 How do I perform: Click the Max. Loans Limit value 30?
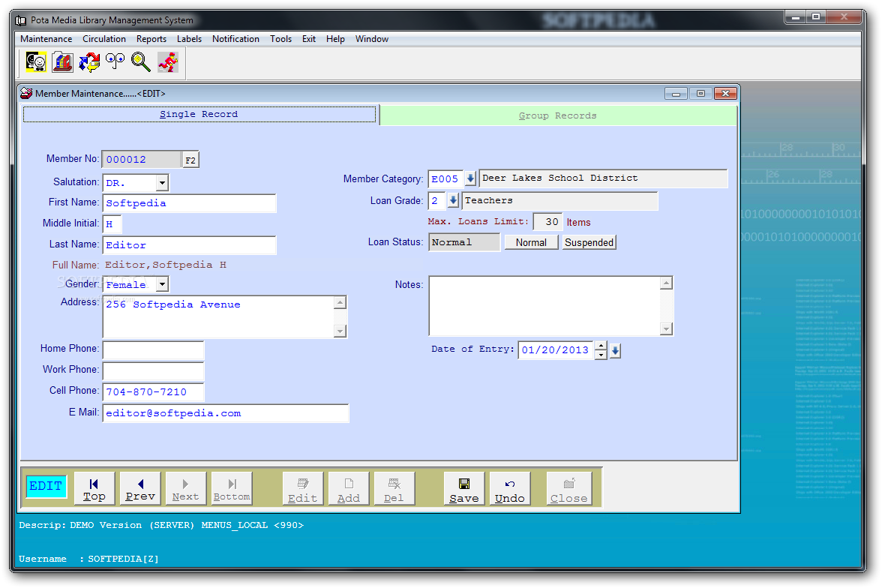547,222
